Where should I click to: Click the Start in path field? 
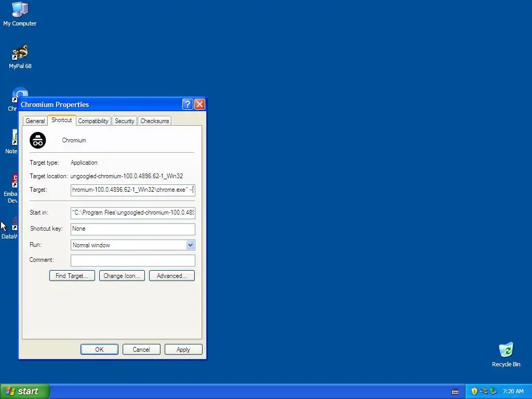click(132, 212)
